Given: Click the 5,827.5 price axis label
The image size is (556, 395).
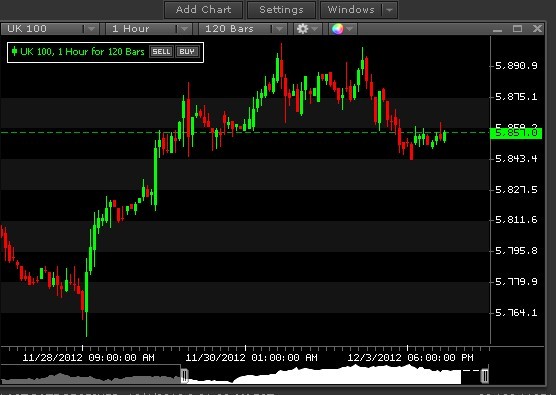Looking at the screenshot, I should point(516,190).
